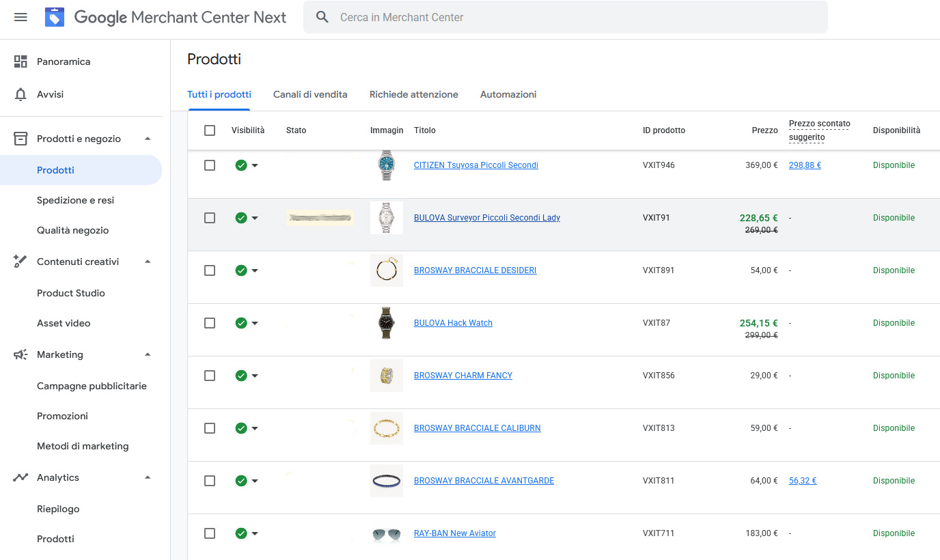Click the Cerca in Merchant Center search field
Screen dimensions: 940x560
click(566, 17)
